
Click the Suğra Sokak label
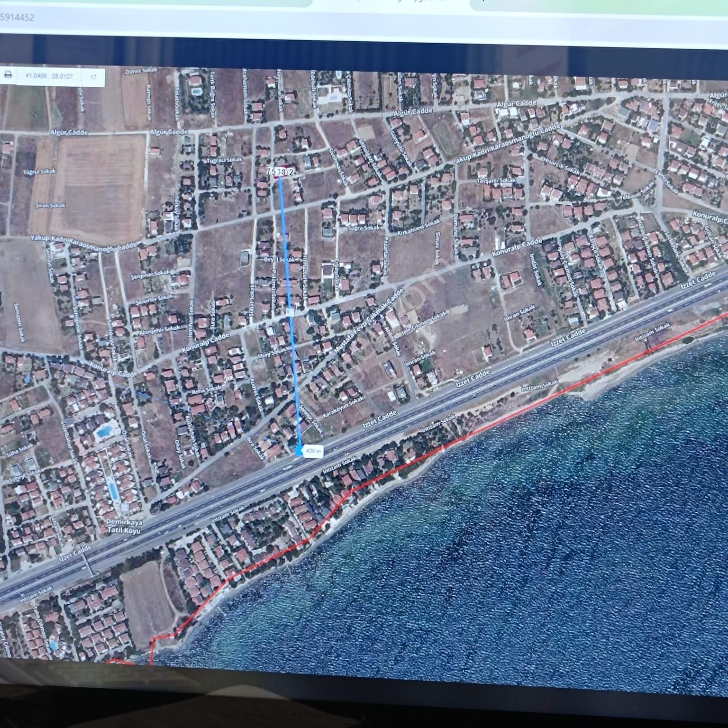point(364,228)
